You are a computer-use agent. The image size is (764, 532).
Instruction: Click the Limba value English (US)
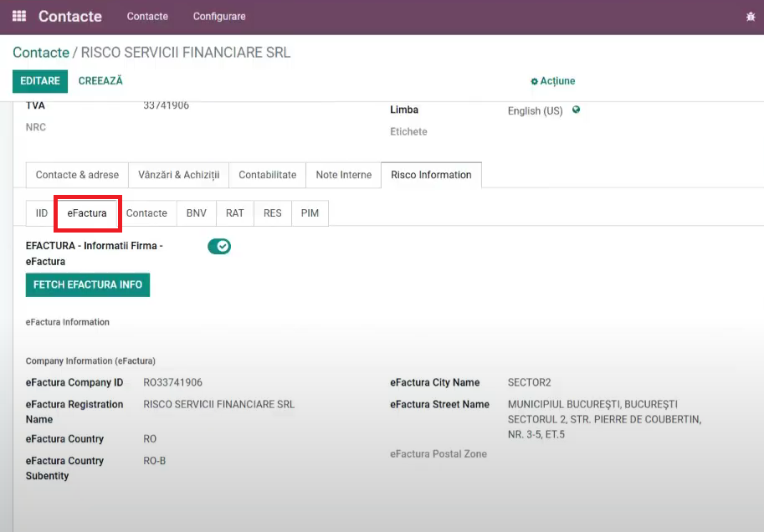pyautogui.click(x=535, y=111)
